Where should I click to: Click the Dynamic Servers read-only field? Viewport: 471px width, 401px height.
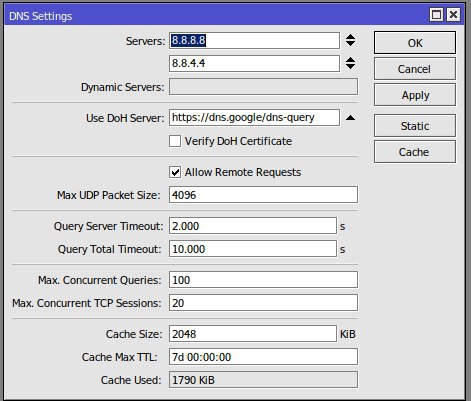pos(263,87)
